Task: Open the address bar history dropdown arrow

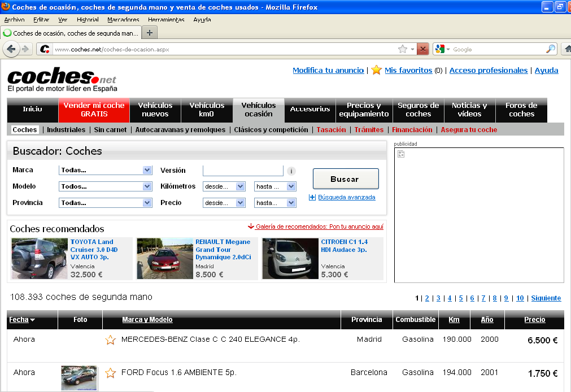Action: coord(413,49)
